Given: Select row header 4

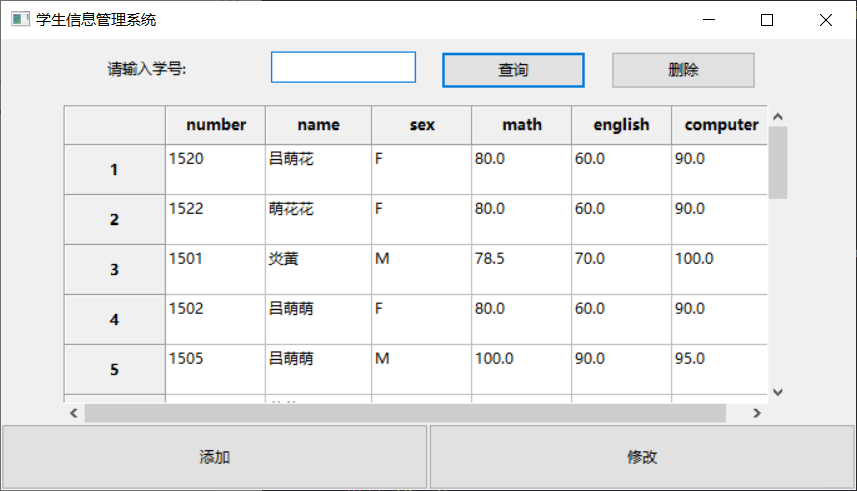Looking at the screenshot, I should [115, 320].
